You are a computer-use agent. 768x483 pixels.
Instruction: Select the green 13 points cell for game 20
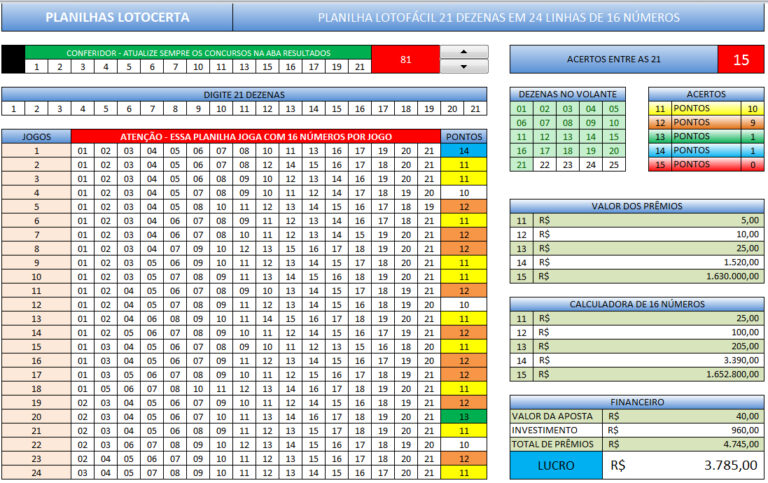(x=464, y=417)
